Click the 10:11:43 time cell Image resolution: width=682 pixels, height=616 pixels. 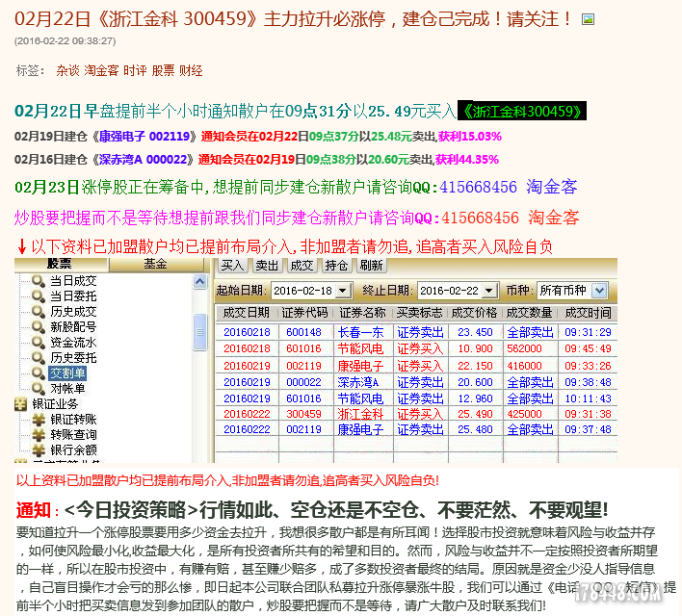[x=588, y=398]
